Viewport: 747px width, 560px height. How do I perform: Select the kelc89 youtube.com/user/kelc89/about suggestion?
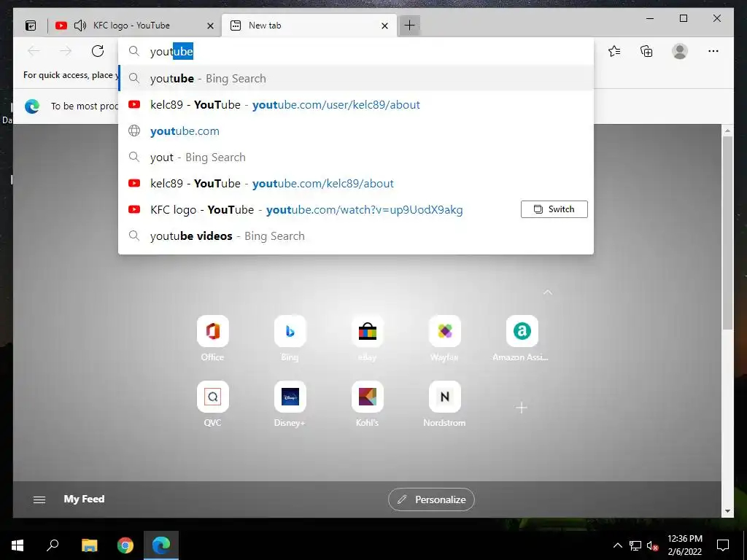[x=356, y=105]
